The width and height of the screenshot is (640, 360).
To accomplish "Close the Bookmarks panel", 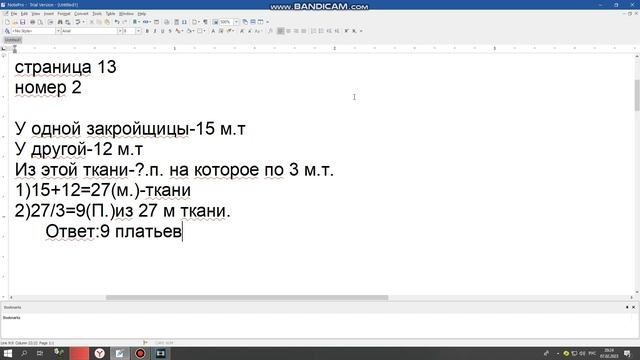I will tap(633, 307).
